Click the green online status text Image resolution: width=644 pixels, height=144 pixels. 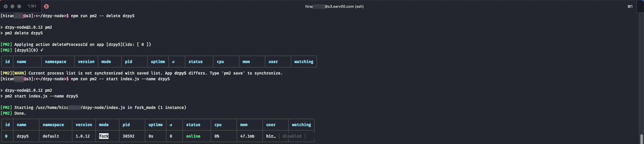click(193, 136)
